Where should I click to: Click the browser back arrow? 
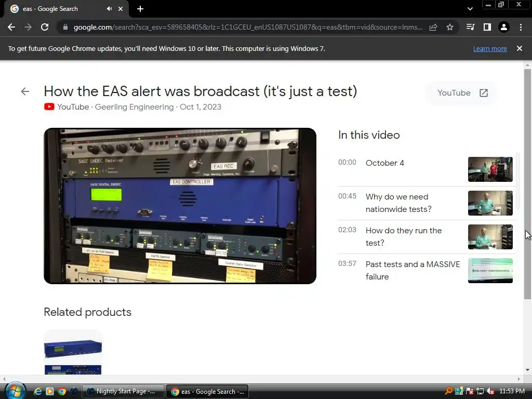point(11,27)
